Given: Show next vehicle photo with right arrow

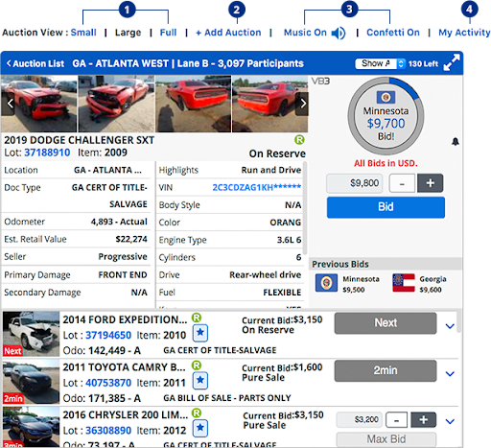Looking at the screenshot, I should 303,104.
